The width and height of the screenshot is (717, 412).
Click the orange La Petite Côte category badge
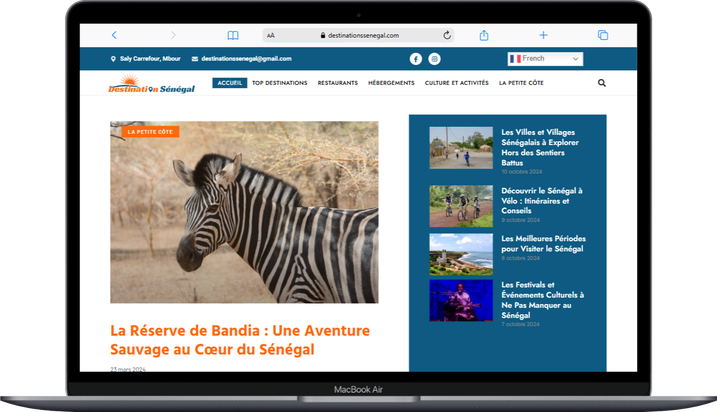point(150,132)
